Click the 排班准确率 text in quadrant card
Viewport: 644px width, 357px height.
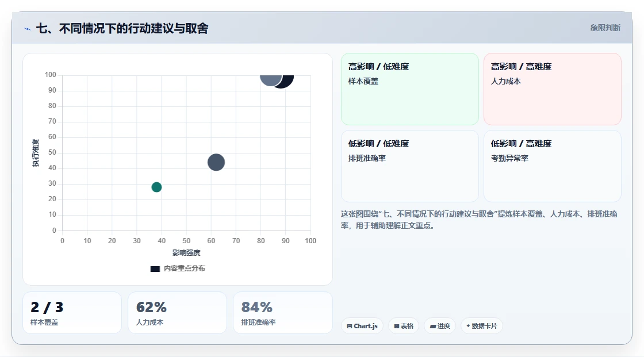coord(367,158)
